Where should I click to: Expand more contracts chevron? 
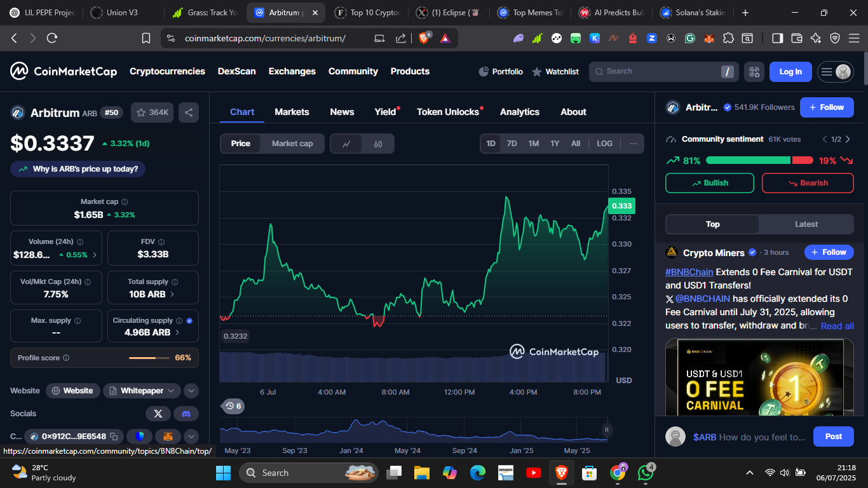coord(191,437)
